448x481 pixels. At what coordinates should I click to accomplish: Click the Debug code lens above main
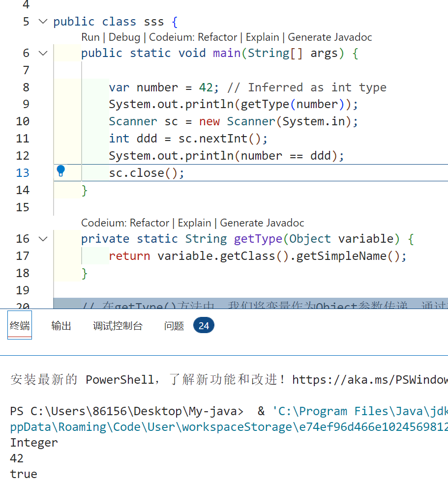124,37
